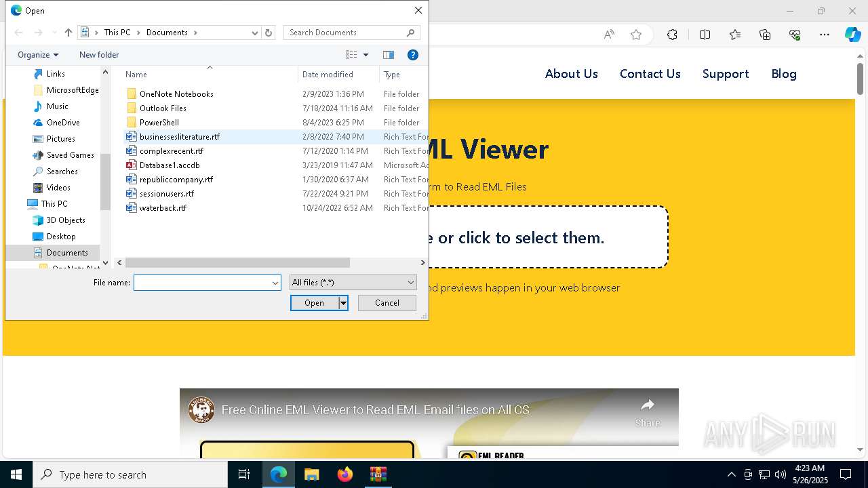868x488 pixels.
Task: Open the dialog help icon
Action: [412, 55]
